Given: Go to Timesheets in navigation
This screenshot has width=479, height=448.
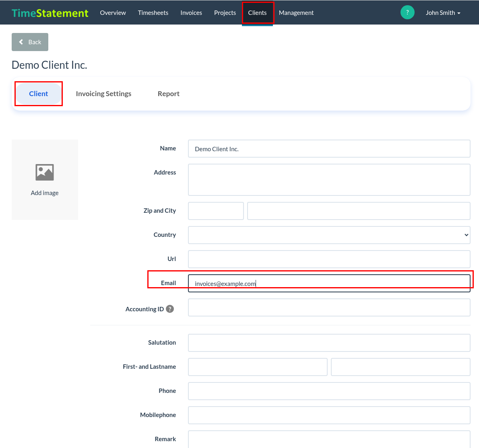Looking at the screenshot, I should [x=153, y=13].
